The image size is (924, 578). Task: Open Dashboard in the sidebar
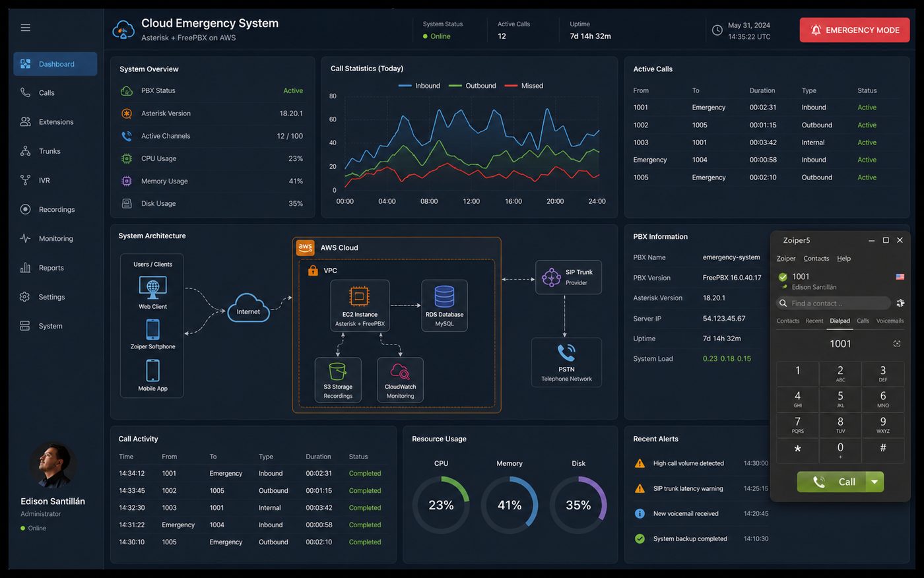point(55,64)
